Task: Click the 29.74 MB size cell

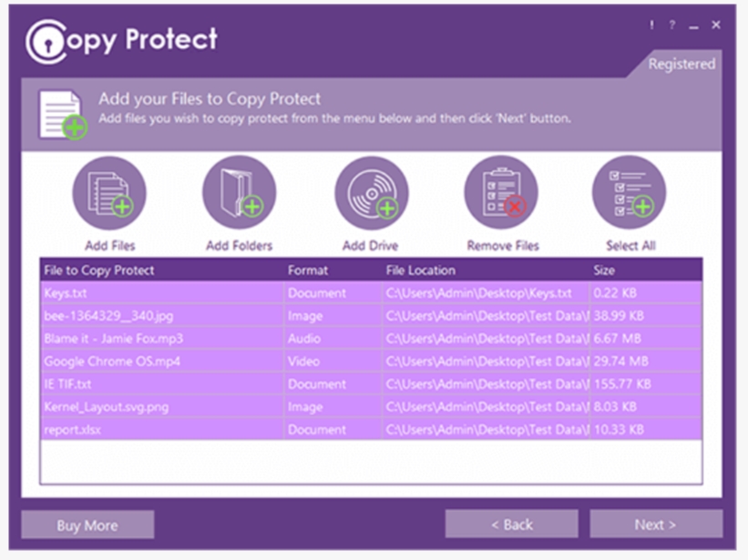Action: tap(646, 361)
